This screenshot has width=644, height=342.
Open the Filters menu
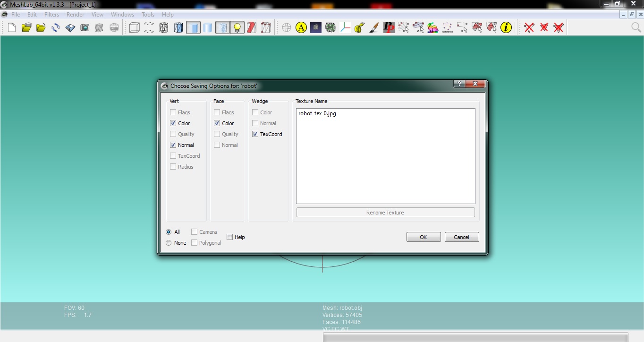point(52,15)
